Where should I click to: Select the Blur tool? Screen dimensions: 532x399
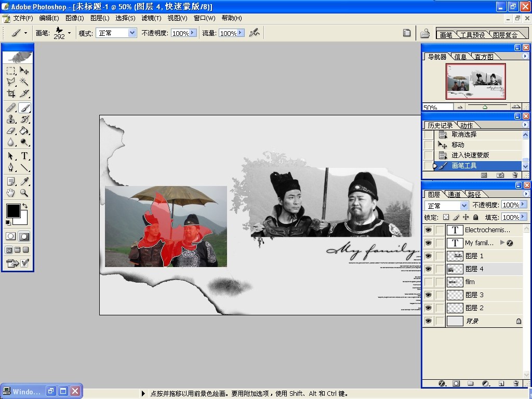pos(11,142)
